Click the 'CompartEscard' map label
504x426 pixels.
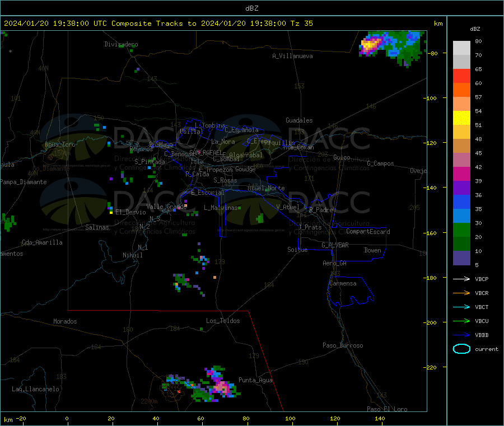coord(368,232)
